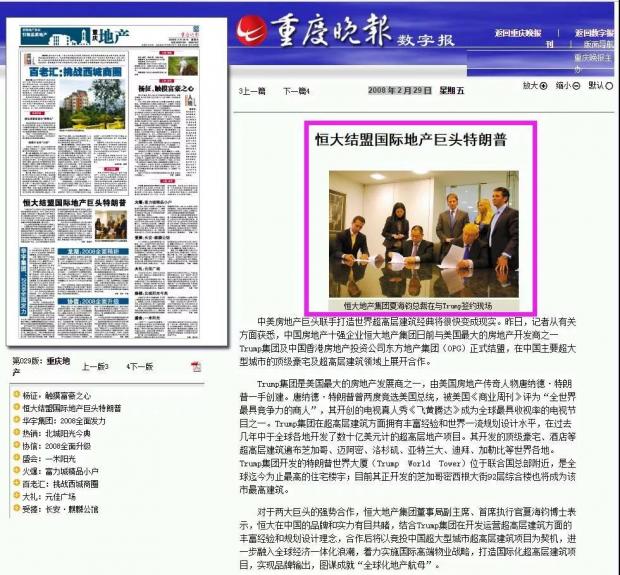Click the 重庆晚报 calligraphy masthead title
Screen dimensions: 620x575
[331, 30]
